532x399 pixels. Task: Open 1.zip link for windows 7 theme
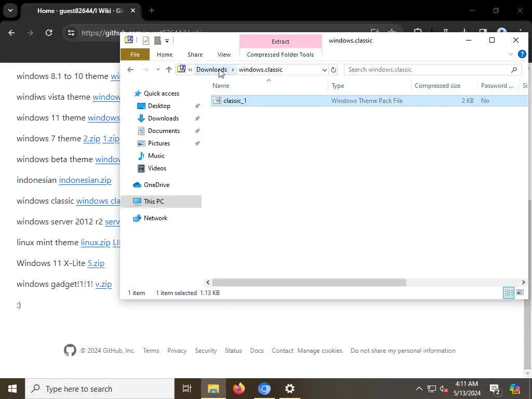point(111,139)
